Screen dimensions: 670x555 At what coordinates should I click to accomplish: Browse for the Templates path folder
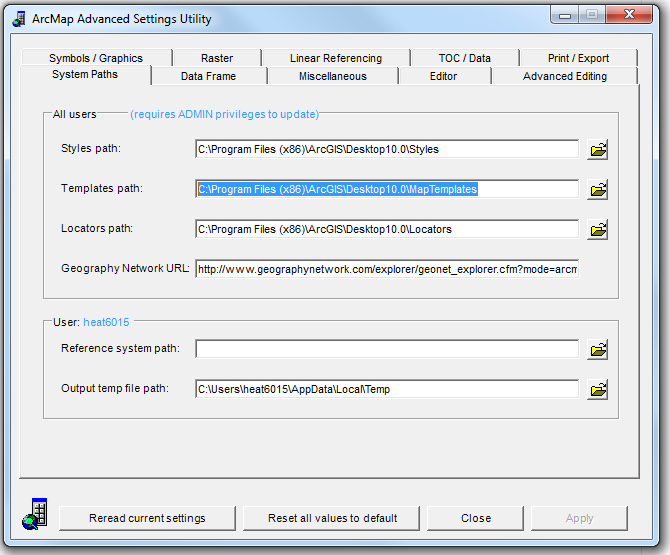pyautogui.click(x=597, y=190)
